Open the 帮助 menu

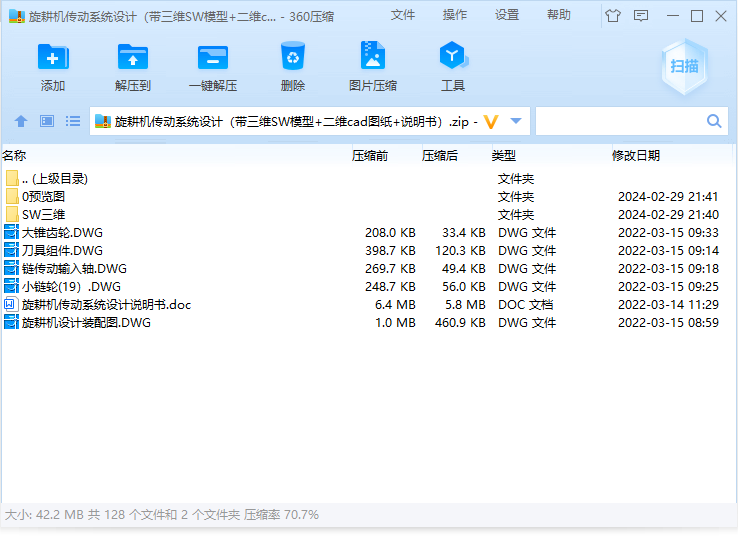click(x=559, y=15)
